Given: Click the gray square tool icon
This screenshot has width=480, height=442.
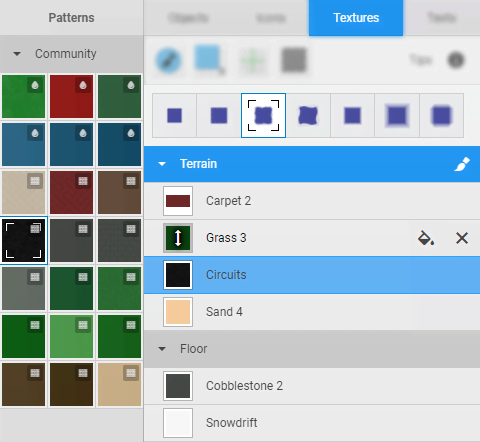Looking at the screenshot, I should click(294, 60).
